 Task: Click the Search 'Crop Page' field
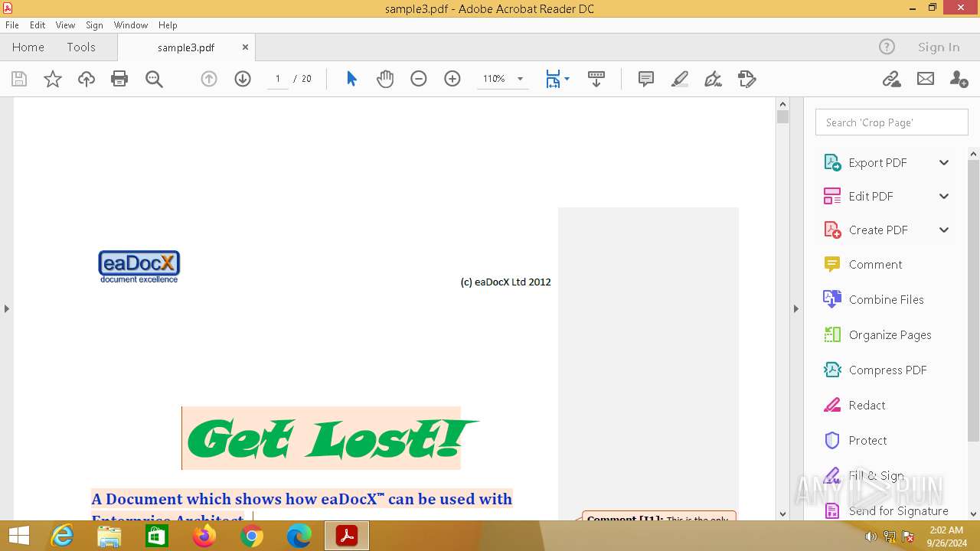892,122
